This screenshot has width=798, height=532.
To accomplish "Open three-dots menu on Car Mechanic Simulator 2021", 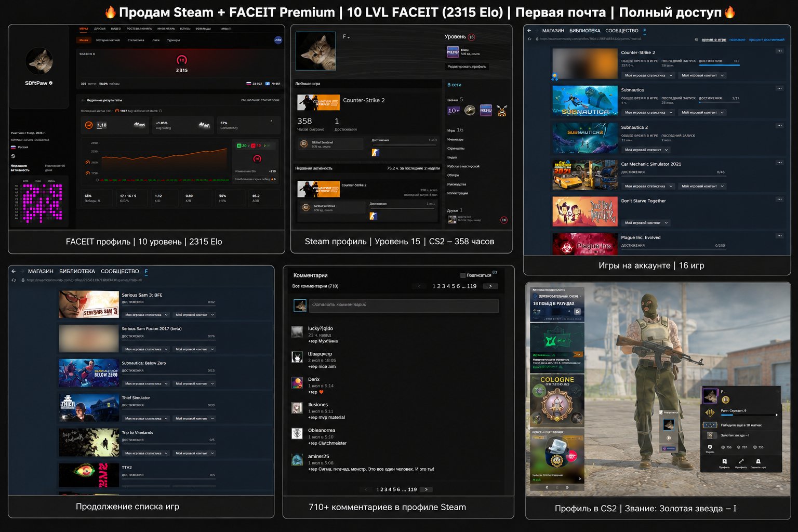I will coord(779,163).
